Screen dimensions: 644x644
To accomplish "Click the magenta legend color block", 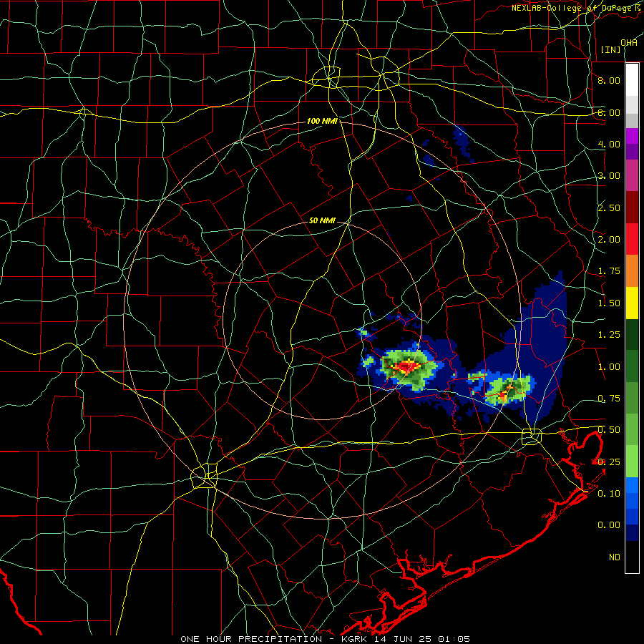I will (x=632, y=136).
